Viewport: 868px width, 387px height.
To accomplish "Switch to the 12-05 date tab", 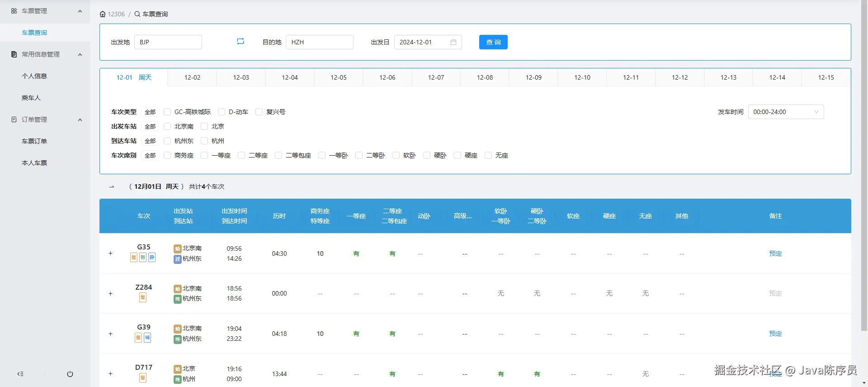I will 338,77.
